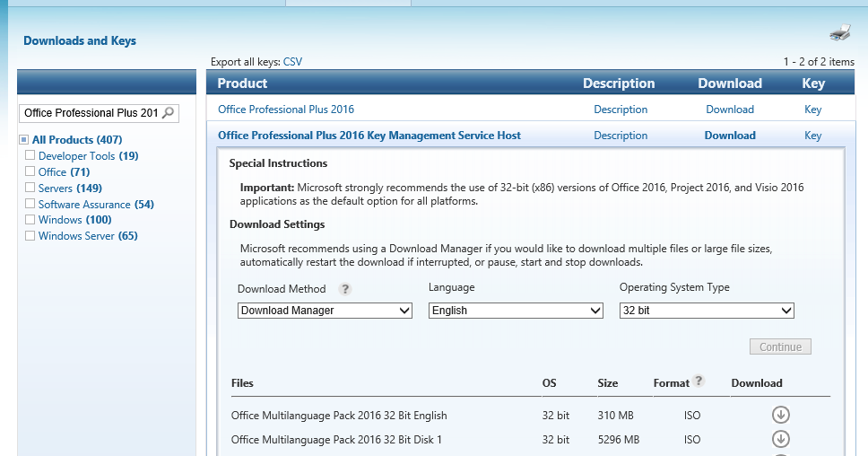
Task: Check the Software Assurance filter
Action: point(30,204)
